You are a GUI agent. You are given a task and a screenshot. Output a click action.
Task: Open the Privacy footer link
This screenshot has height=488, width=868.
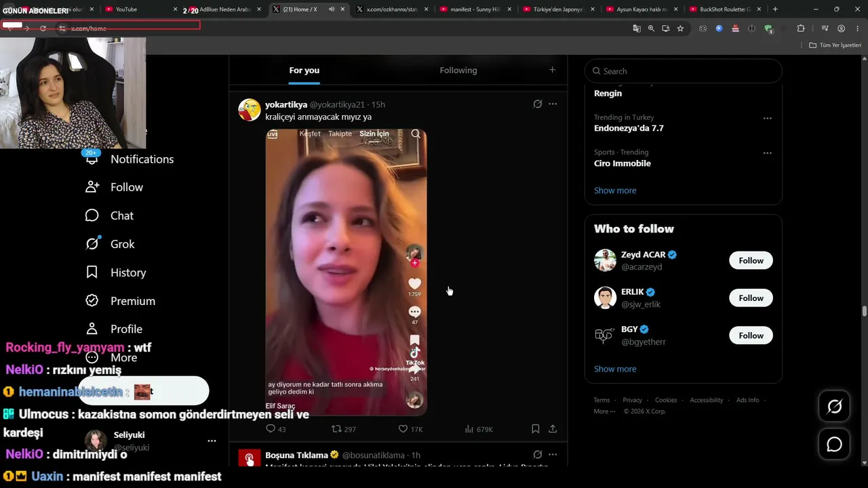[x=632, y=401]
